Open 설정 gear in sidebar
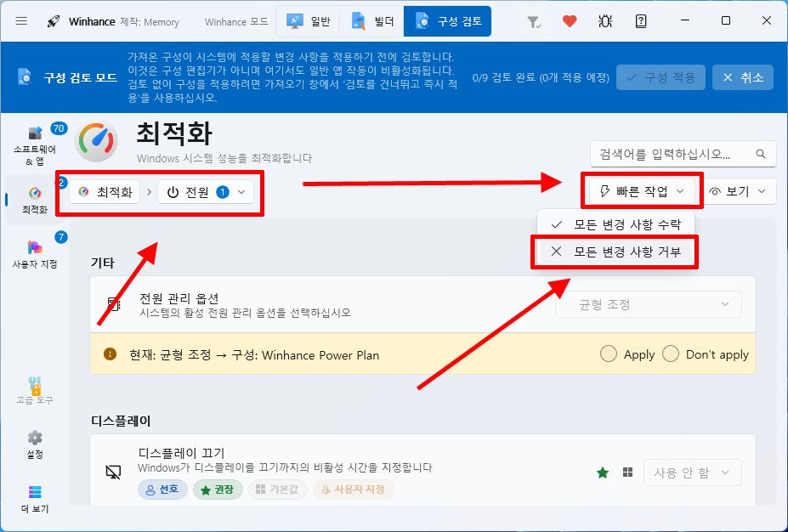The image size is (788, 532). click(35, 445)
